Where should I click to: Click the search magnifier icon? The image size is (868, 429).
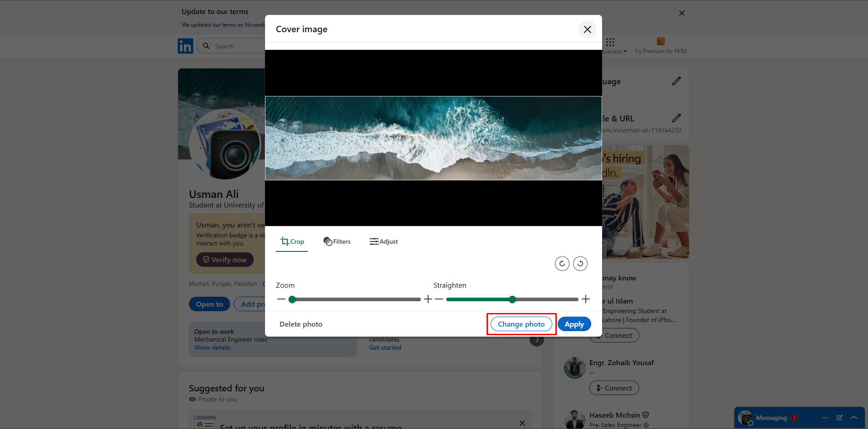click(x=206, y=46)
